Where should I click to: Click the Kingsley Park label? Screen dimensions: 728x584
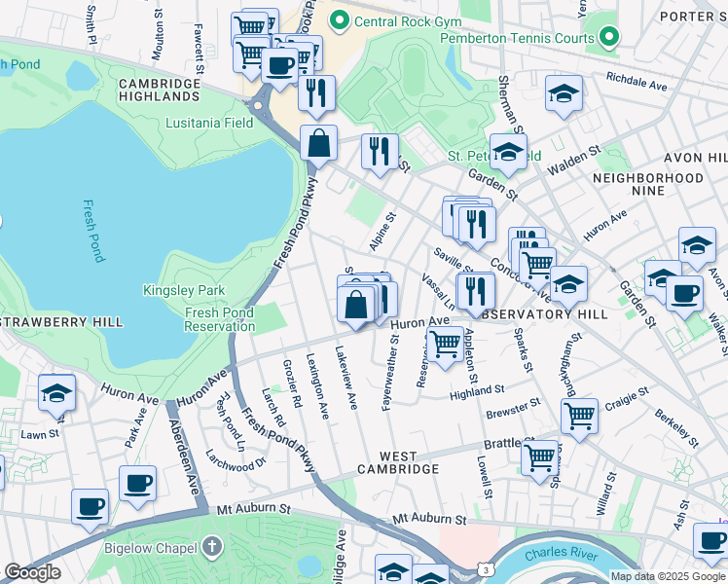(184, 290)
